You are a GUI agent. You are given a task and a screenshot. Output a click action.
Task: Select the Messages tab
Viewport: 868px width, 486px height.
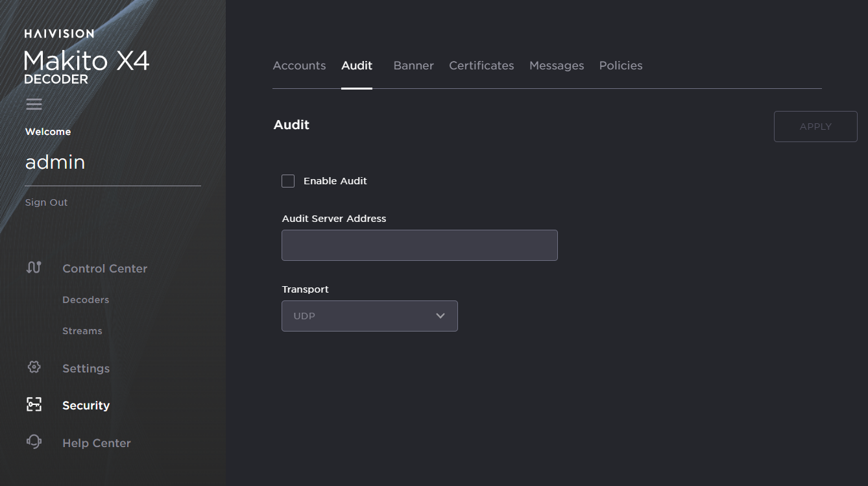[556, 66]
